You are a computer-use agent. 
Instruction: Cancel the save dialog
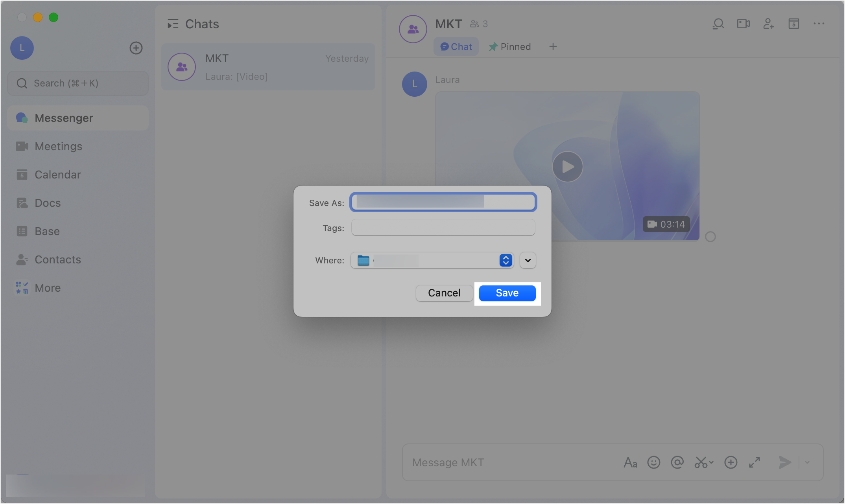pos(444,293)
